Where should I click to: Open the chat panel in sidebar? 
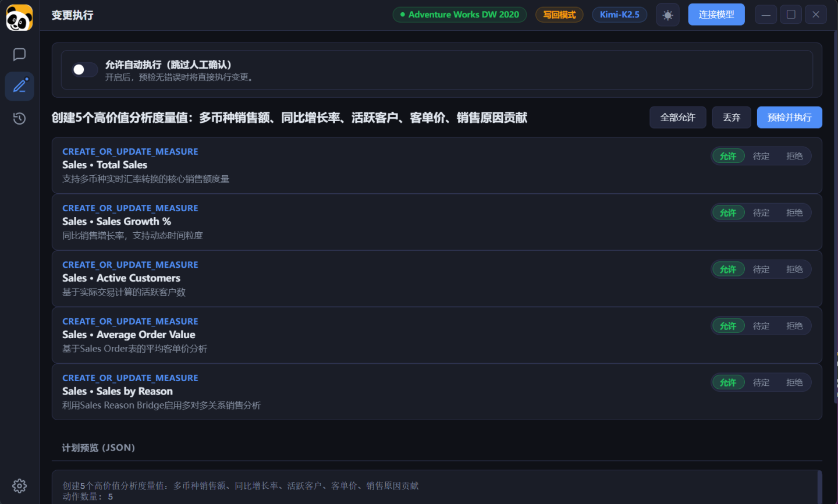coord(19,55)
